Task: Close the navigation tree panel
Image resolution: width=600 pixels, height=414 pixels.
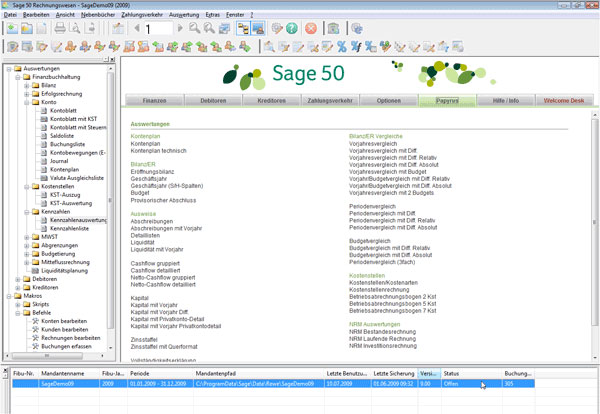Action: (112, 59)
